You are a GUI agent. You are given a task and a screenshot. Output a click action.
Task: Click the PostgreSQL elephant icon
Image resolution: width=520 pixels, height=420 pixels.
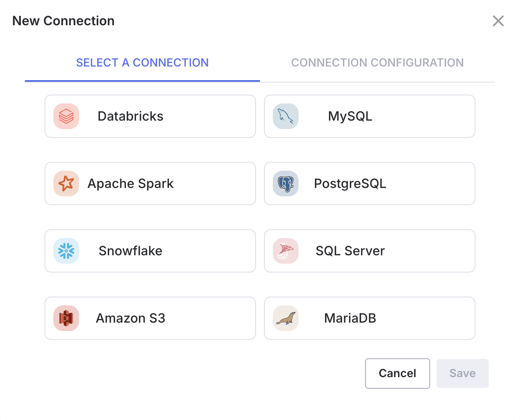[286, 184]
